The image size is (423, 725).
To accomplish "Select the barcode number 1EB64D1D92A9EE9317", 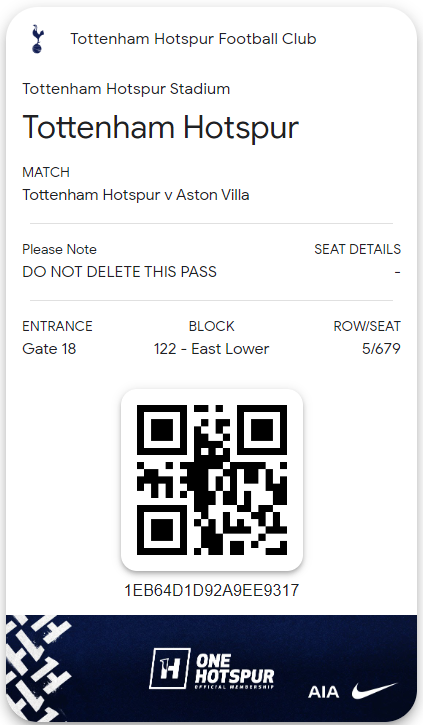I will pos(212,590).
